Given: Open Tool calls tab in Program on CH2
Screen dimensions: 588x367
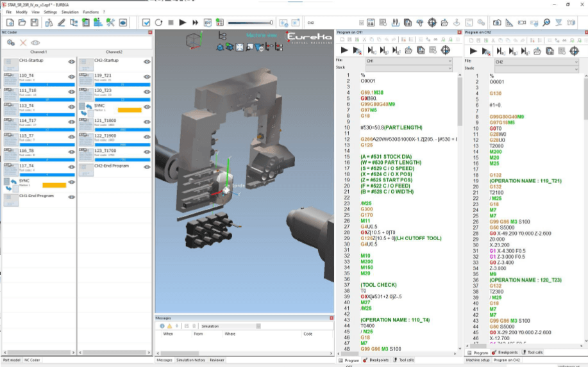Looking at the screenshot, I should [x=533, y=352].
